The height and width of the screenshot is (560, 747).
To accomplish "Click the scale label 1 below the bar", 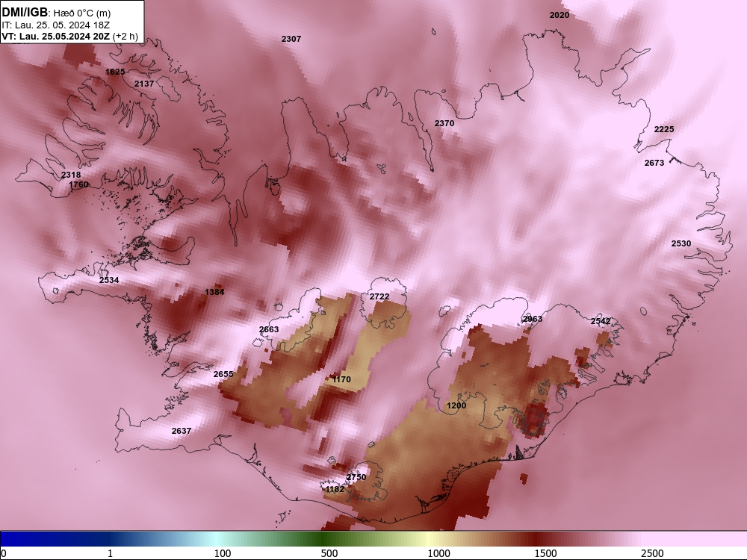I will (x=110, y=553).
